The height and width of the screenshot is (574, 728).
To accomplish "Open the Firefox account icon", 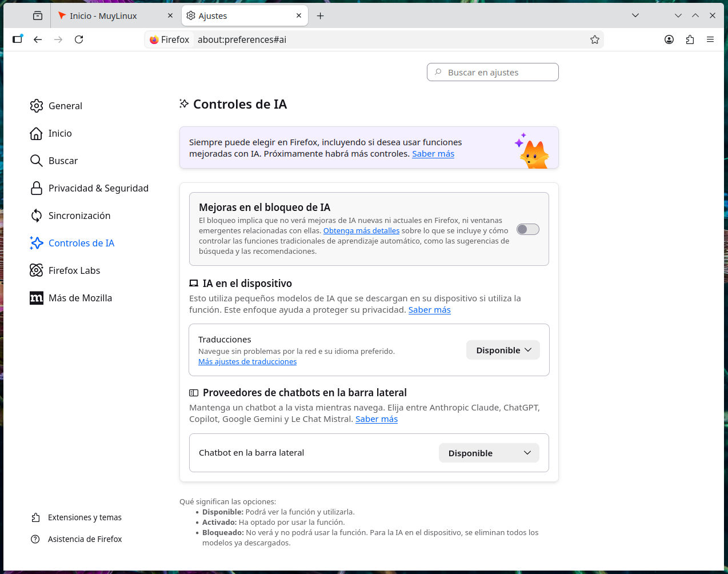I will click(669, 39).
